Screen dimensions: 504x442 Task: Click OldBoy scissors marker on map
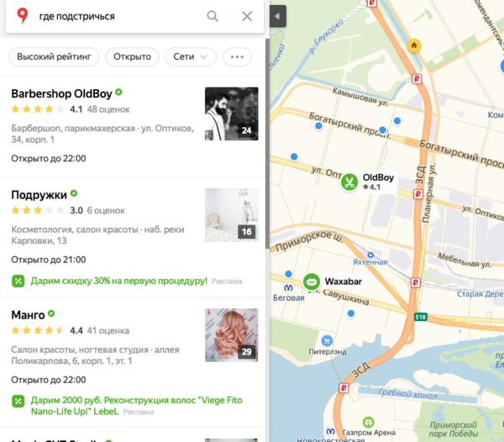click(x=349, y=182)
